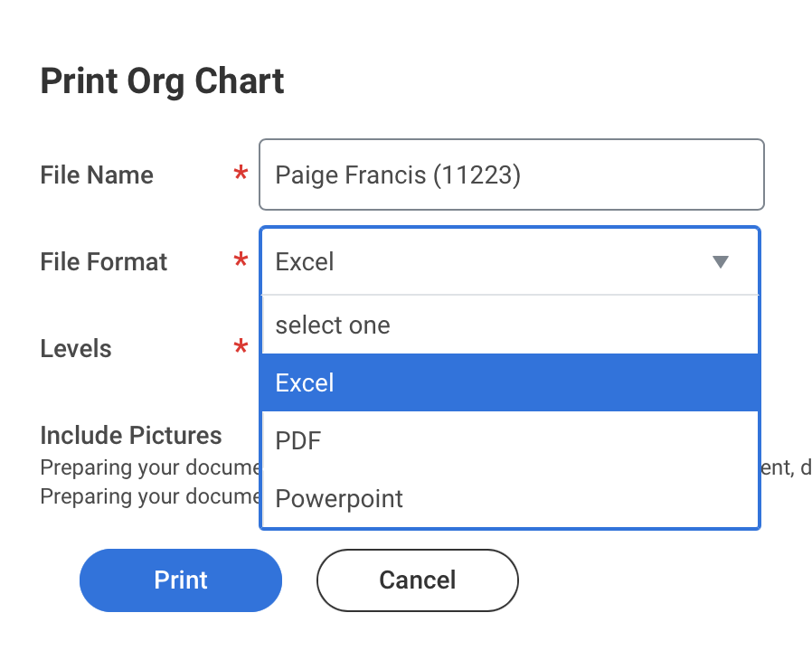The height and width of the screenshot is (660, 812).
Task: Click the Print button
Action: (180, 580)
